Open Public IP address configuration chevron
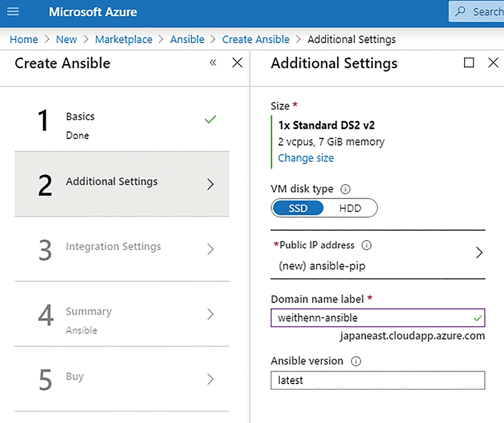Screen dimensions: 504x423 pos(479,252)
